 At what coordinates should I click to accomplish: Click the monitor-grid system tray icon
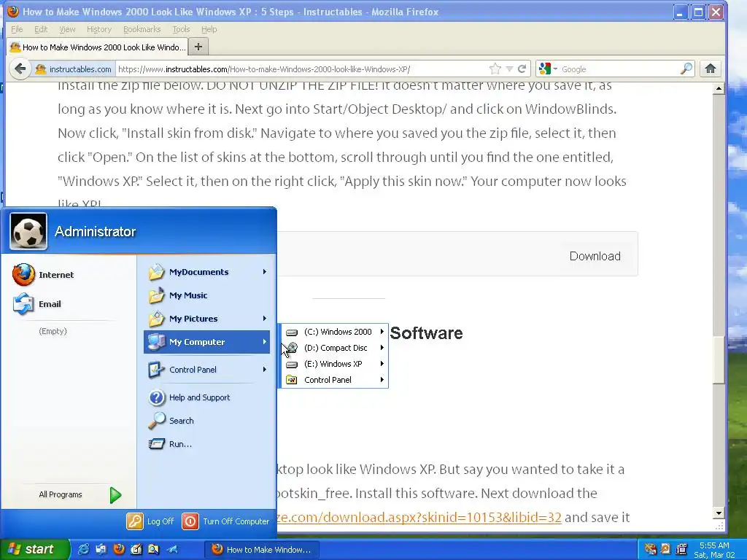click(x=682, y=549)
